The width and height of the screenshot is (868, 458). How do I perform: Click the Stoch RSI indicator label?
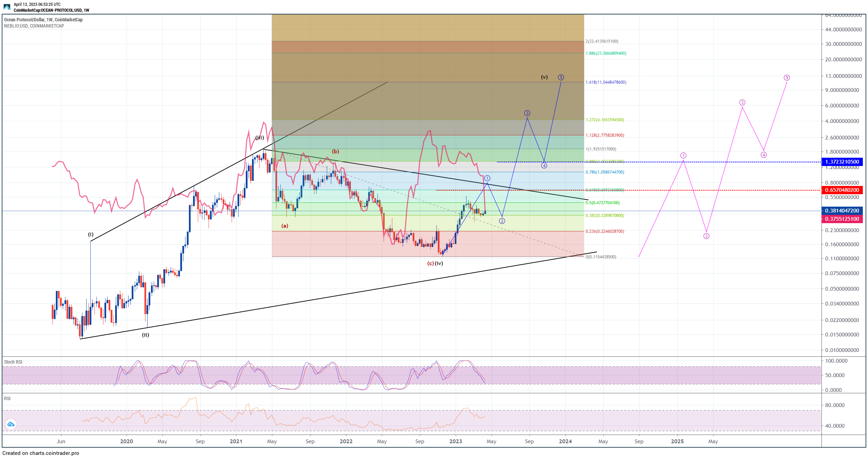tap(13, 362)
